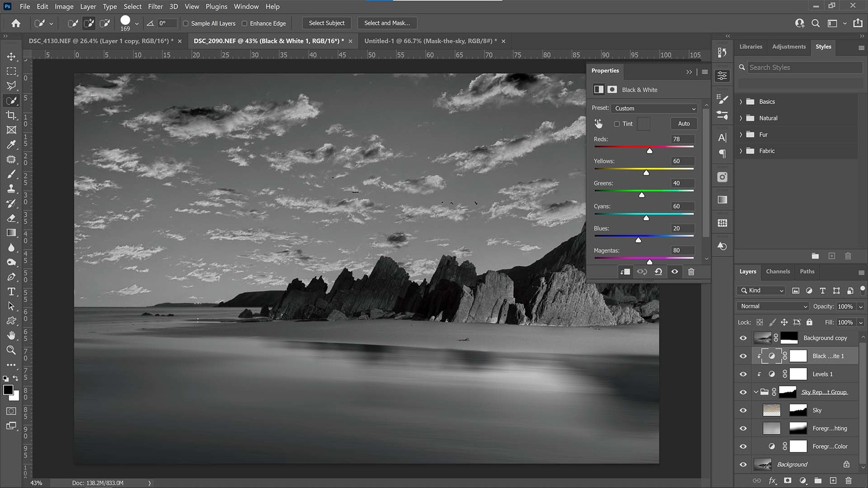
Task: Open the Gradient tool
Action: point(12,233)
